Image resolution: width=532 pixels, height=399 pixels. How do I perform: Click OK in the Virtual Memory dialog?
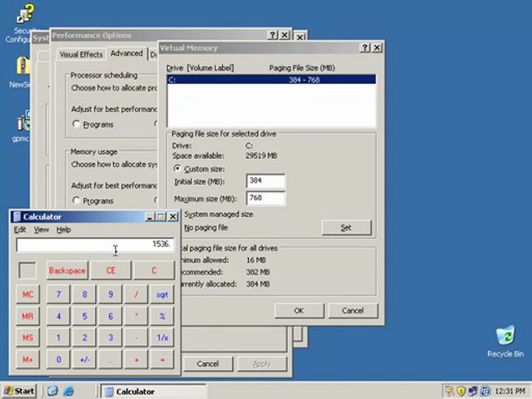coord(299,310)
